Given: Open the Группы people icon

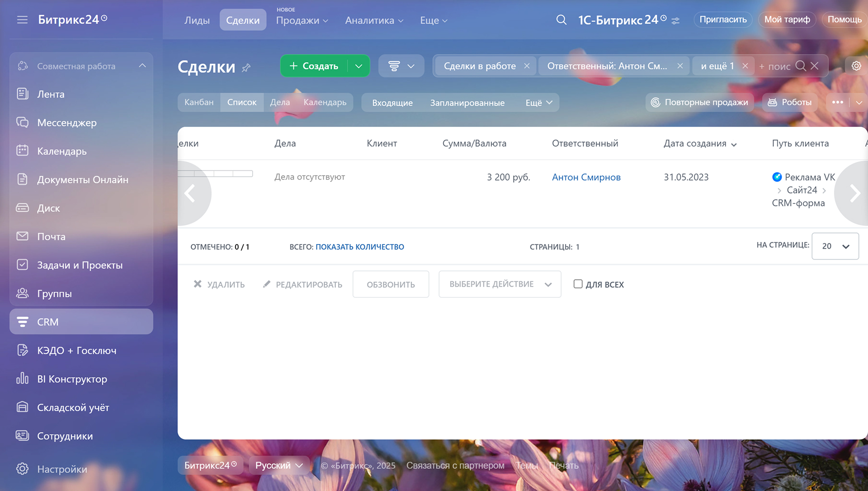Looking at the screenshot, I should point(22,293).
